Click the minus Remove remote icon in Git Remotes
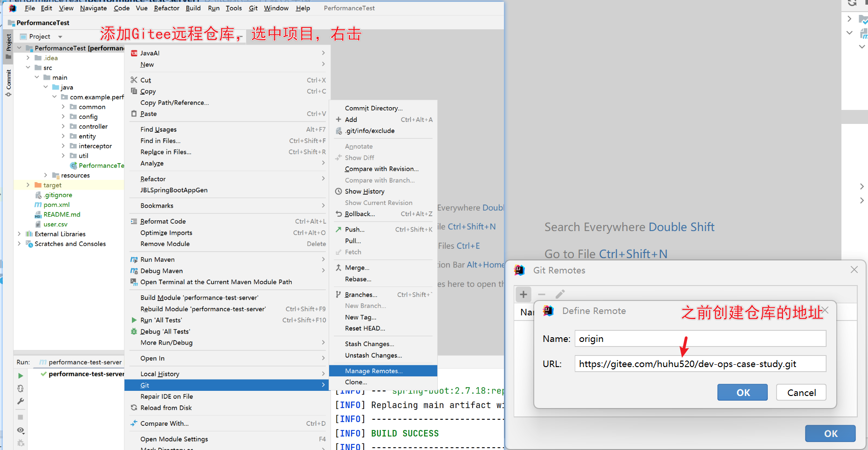This screenshot has width=868, height=450. (x=542, y=294)
